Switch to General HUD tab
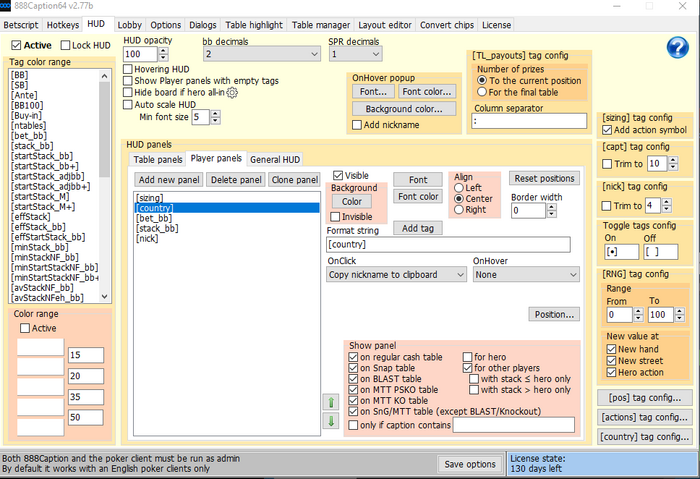 (275, 159)
